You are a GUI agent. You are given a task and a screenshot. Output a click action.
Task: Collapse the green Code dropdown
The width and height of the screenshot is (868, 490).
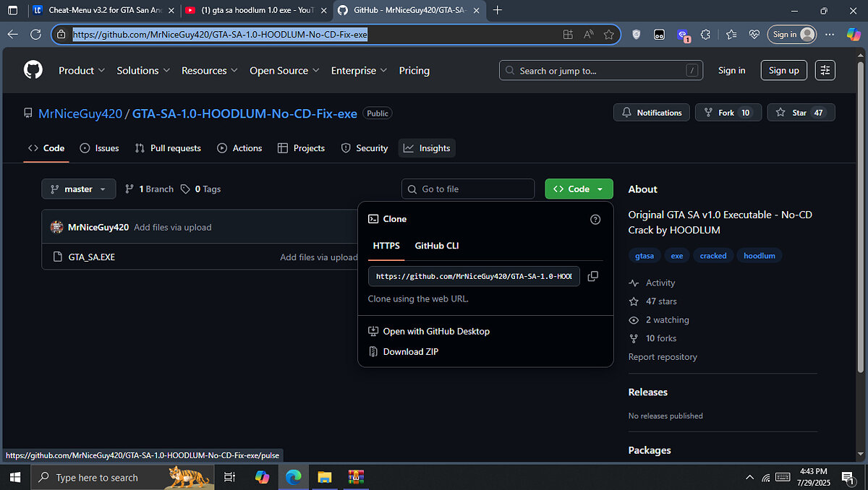(x=578, y=189)
